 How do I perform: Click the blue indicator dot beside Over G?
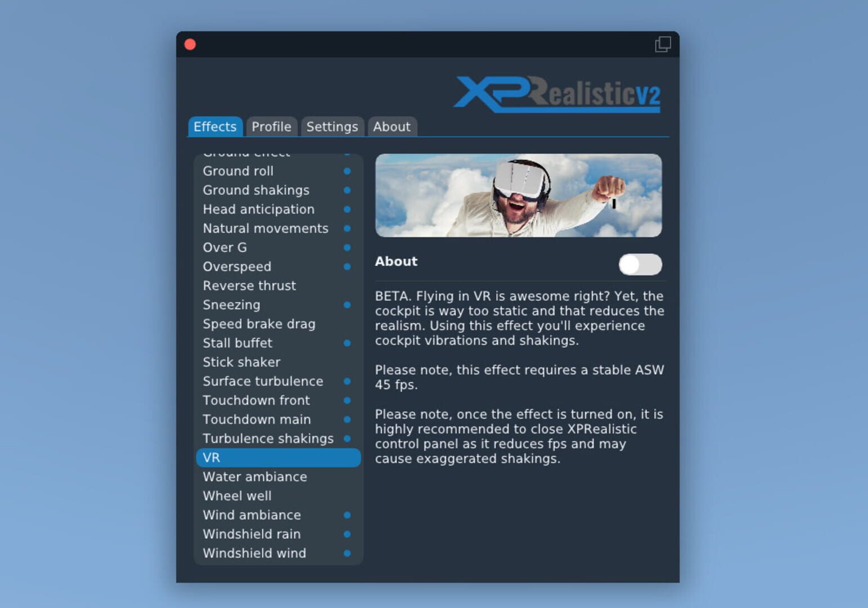[347, 247]
